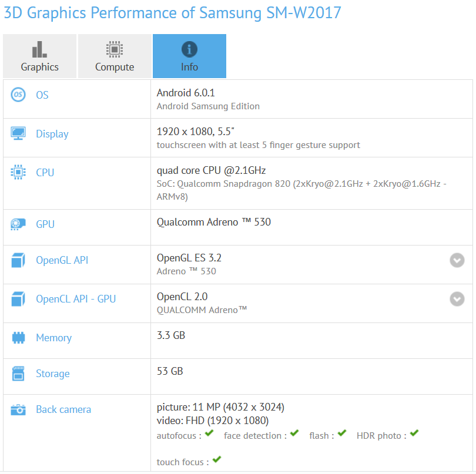Click the OpenCL API - GPU label
This screenshot has width=476, height=474.
coord(76,299)
